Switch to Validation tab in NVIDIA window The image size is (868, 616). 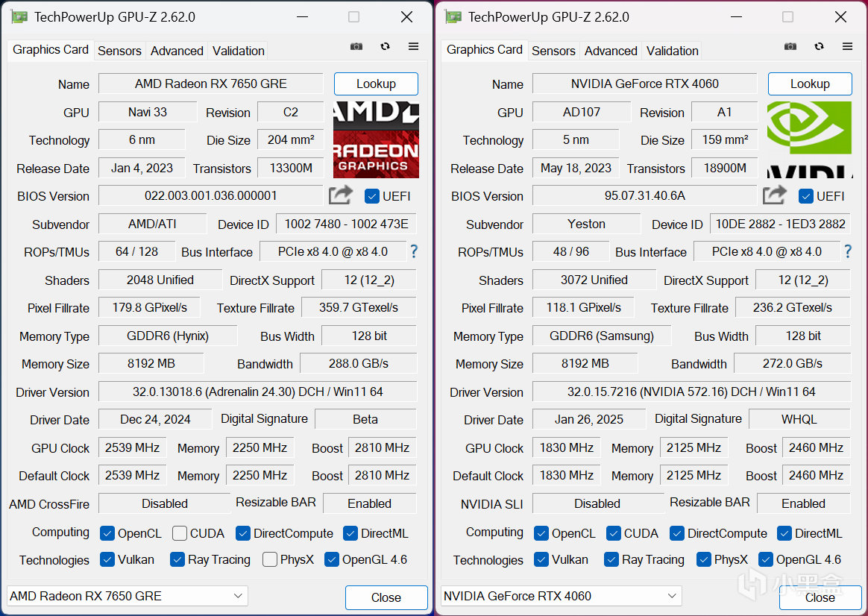pos(672,51)
